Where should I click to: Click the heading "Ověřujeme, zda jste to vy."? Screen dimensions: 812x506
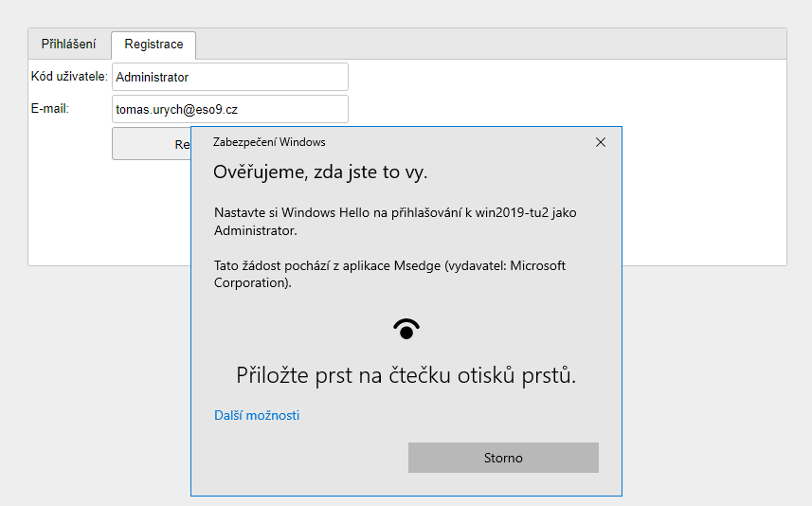coord(320,172)
